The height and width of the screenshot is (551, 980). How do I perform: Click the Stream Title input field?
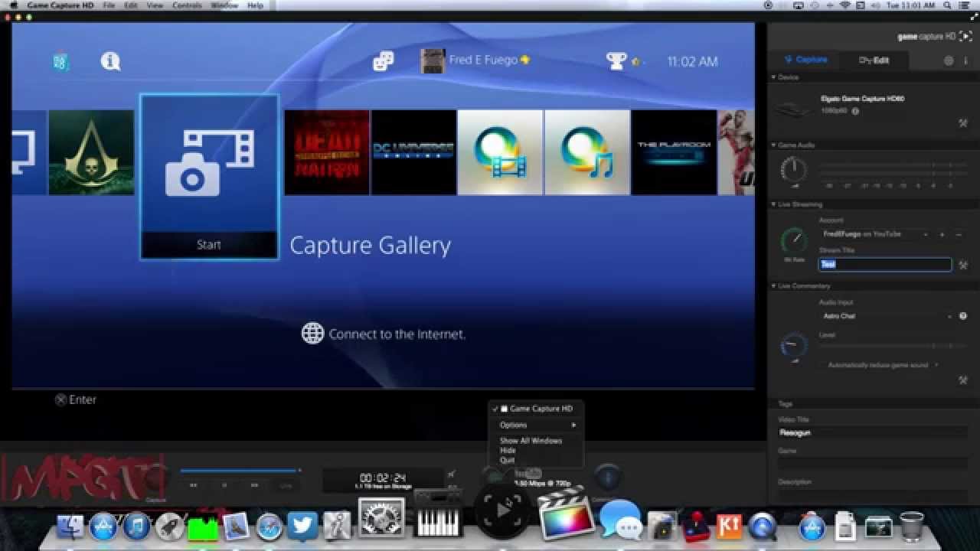tap(885, 264)
